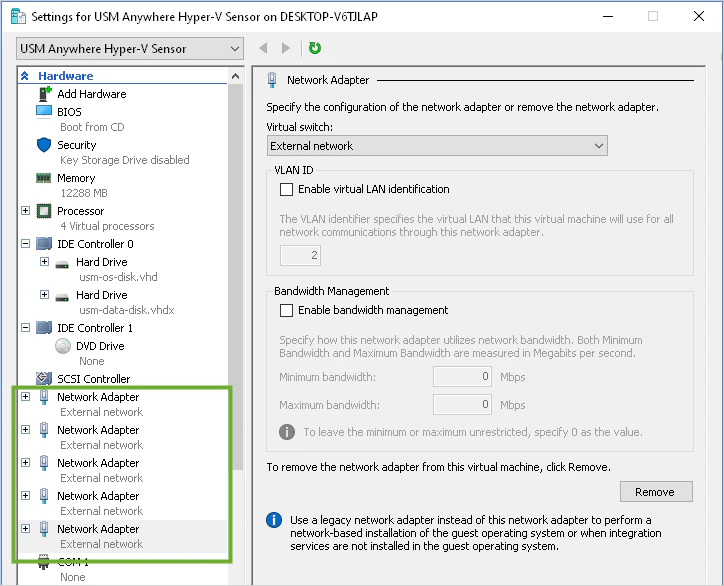Click the Network Adapter icon in the panel header

(272, 80)
